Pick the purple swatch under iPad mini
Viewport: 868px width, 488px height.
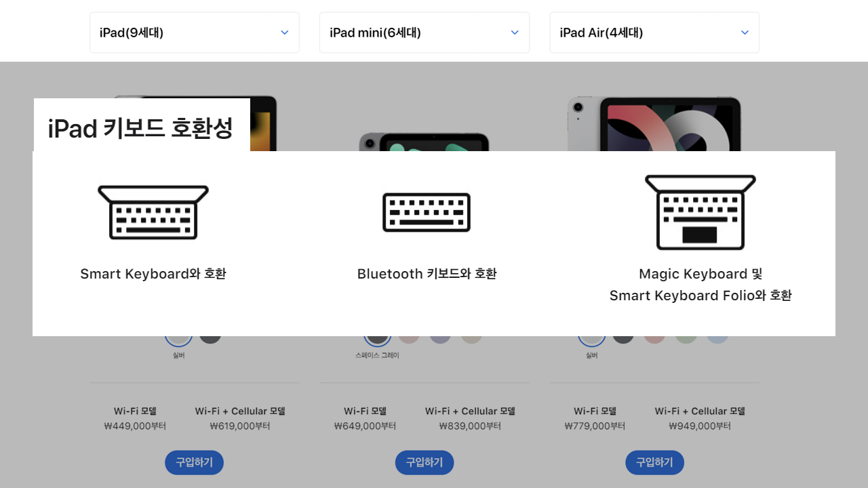(440, 340)
